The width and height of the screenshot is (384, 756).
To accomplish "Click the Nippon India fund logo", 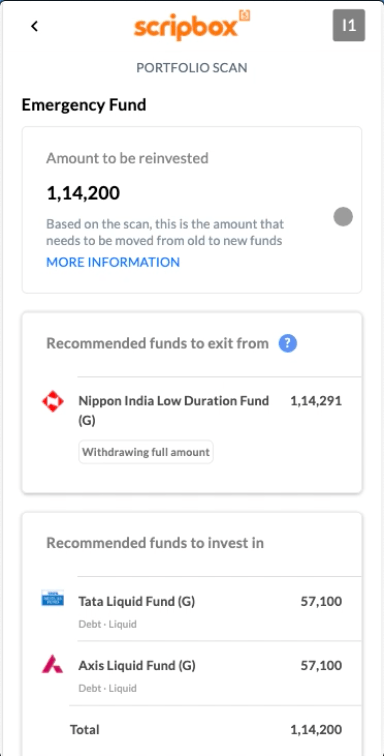I will point(53,402).
